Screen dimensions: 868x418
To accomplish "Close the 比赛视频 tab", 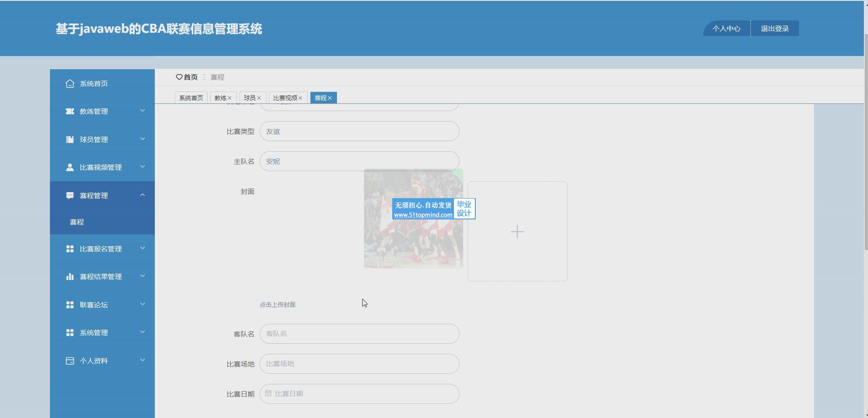I will tap(301, 98).
